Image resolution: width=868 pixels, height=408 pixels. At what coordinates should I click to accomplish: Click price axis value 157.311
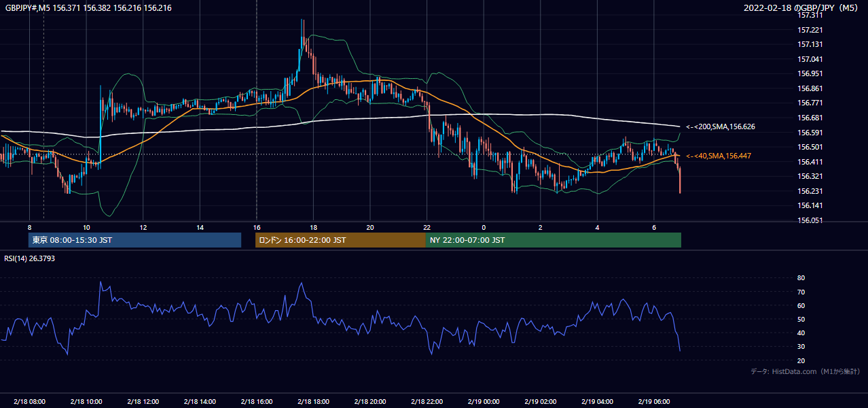[x=810, y=15]
